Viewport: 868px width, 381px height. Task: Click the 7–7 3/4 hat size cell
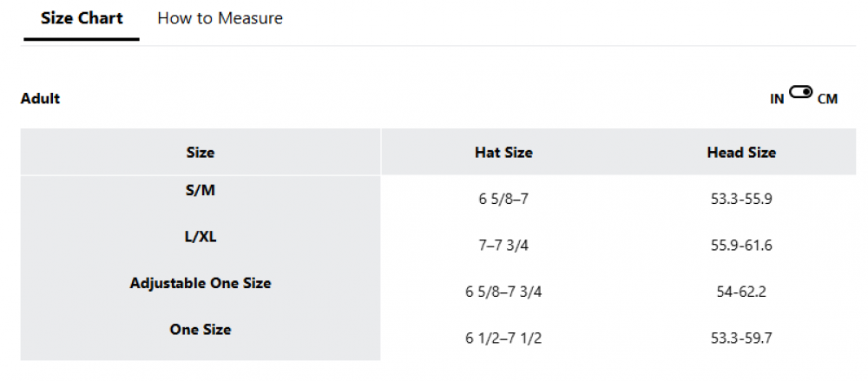(503, 245)
